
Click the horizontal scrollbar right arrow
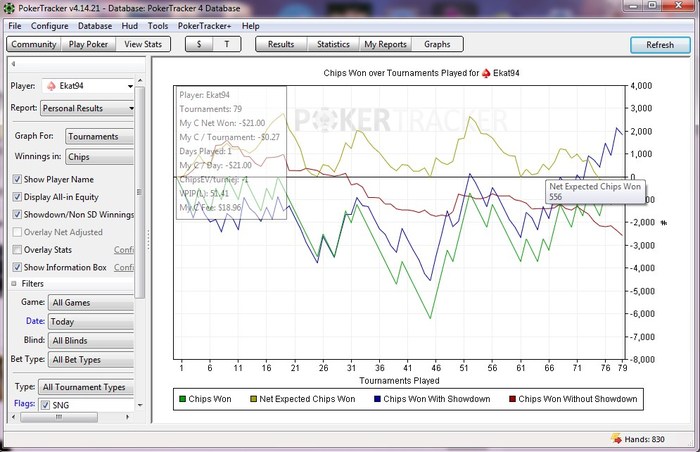pos(127,417)
